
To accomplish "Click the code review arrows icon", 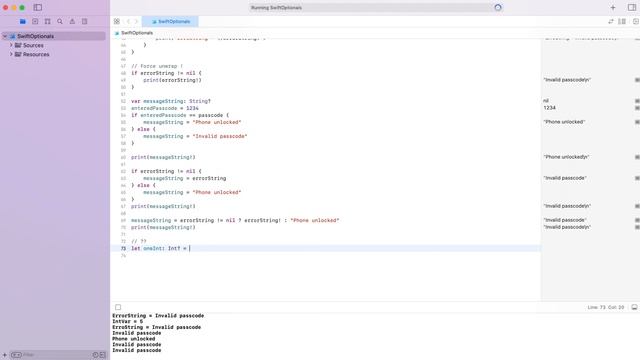I will pos(611,21).
